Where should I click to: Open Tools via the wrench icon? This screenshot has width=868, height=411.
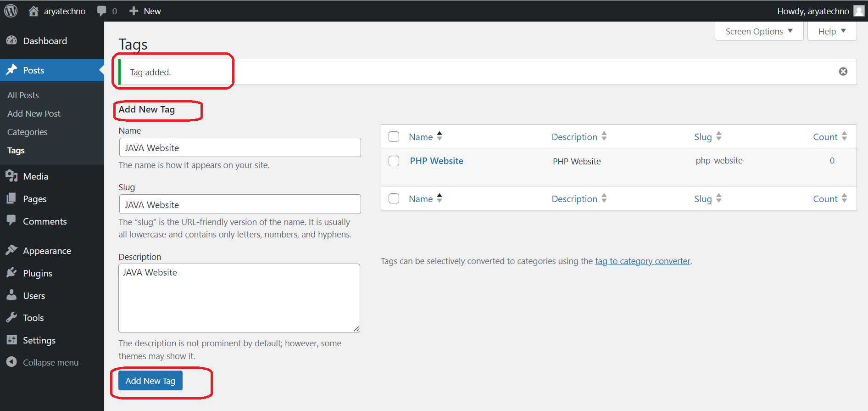(11, 318)
